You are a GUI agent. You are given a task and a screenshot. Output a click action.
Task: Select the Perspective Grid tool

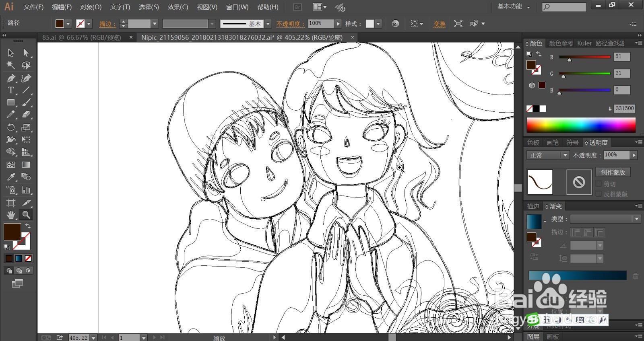[x=26, y=152]
